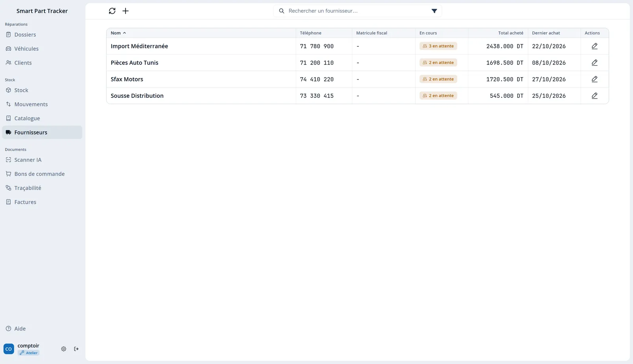The height and width of the screenshot is (364, 633).
Task: Add a new supplier with plus icon
Action: (125, 11)
